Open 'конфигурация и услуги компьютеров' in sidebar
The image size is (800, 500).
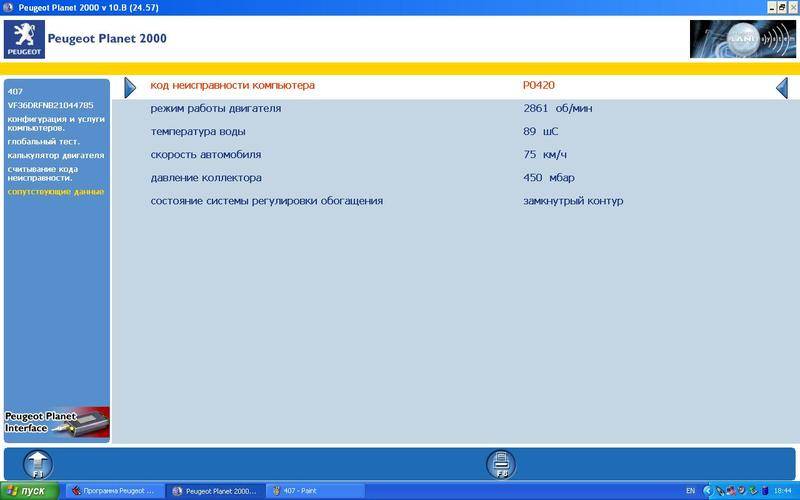tap(55, 123)
